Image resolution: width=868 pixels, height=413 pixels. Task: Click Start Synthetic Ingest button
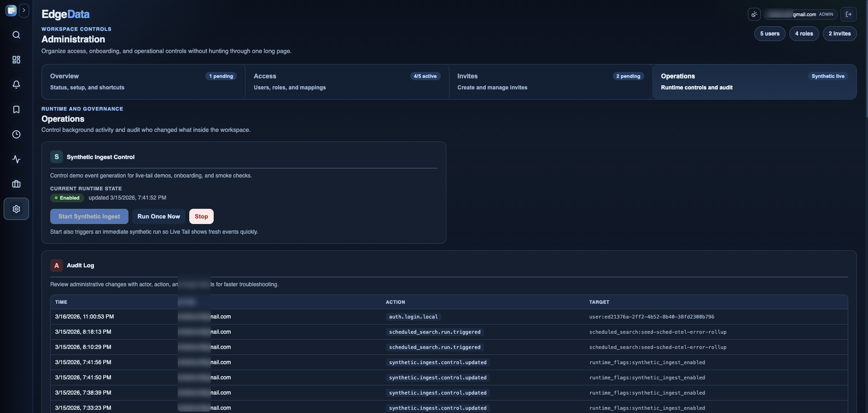pyautogui.click(x=89, y=216)
